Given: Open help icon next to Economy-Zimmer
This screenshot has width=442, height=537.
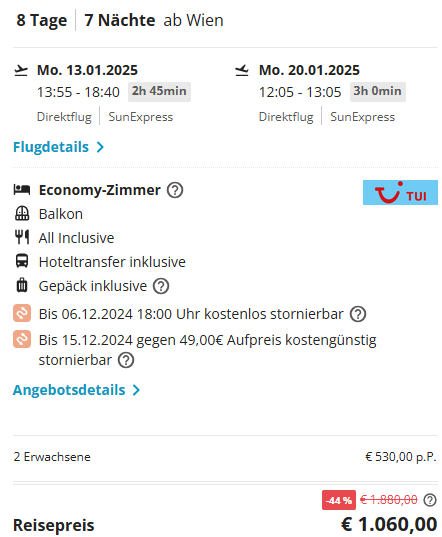Looking at the screenshot, I should pyautogui.click(x=175, y=190).
